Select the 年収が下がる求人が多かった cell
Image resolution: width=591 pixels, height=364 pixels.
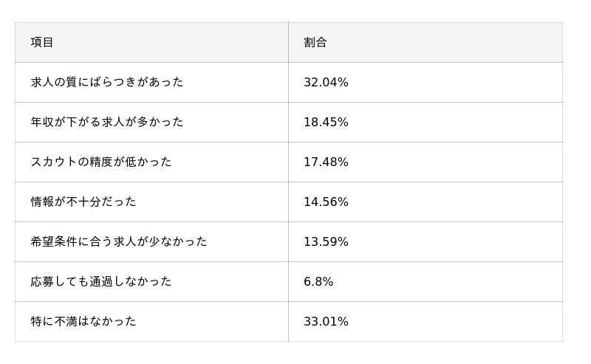click(107, 123)
